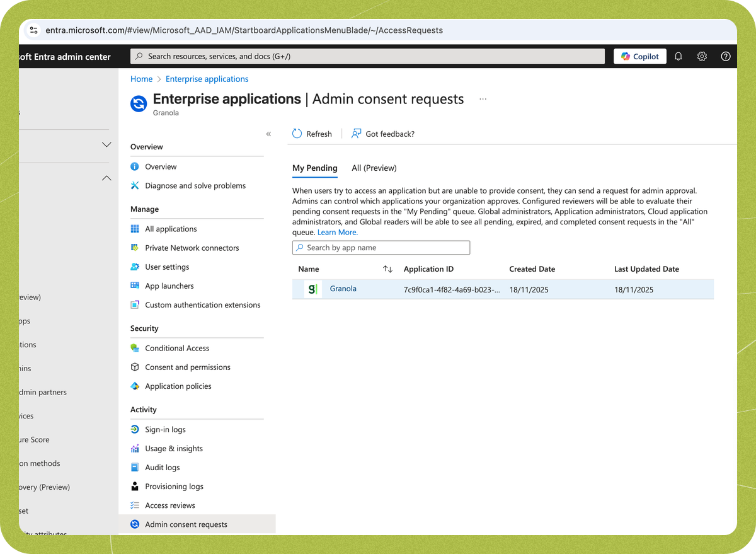The width and height of the screenshot is (756, 554).
Task: Open the Learn More link
Action: [338, 232]
